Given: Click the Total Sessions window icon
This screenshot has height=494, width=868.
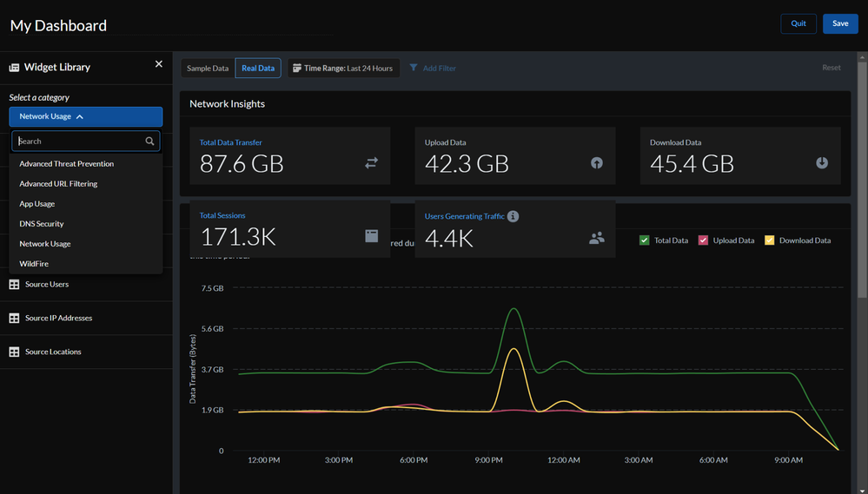Looking at the screenshot, I should pos(371,236).
